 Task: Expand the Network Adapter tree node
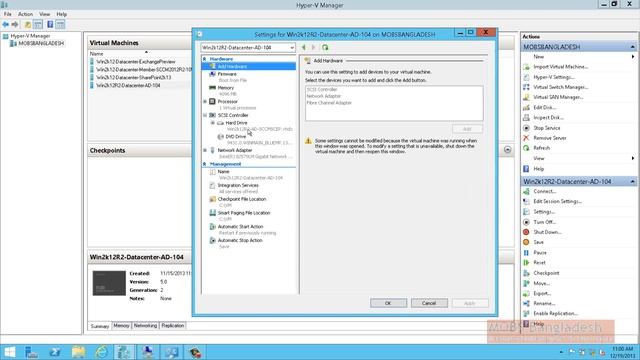click(x=205, y=151)
